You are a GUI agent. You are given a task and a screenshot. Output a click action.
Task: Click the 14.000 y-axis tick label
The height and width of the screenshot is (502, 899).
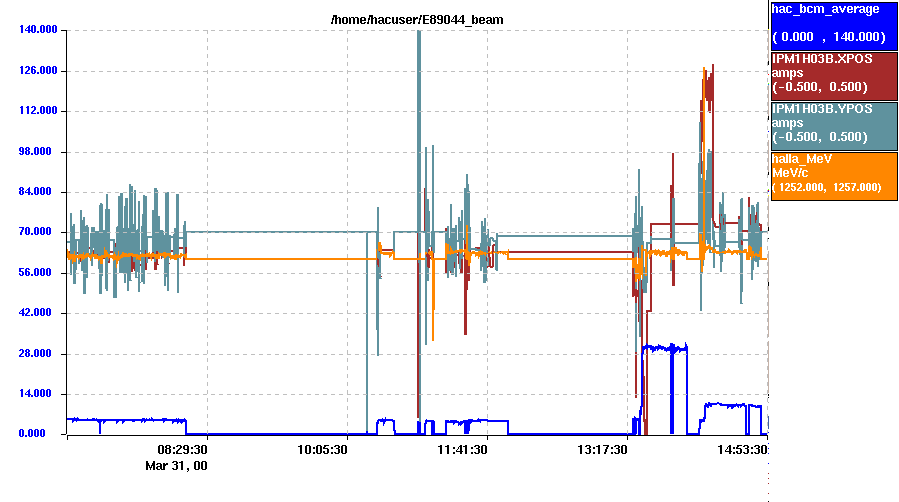pyautogui.click(x=40, y=394)
